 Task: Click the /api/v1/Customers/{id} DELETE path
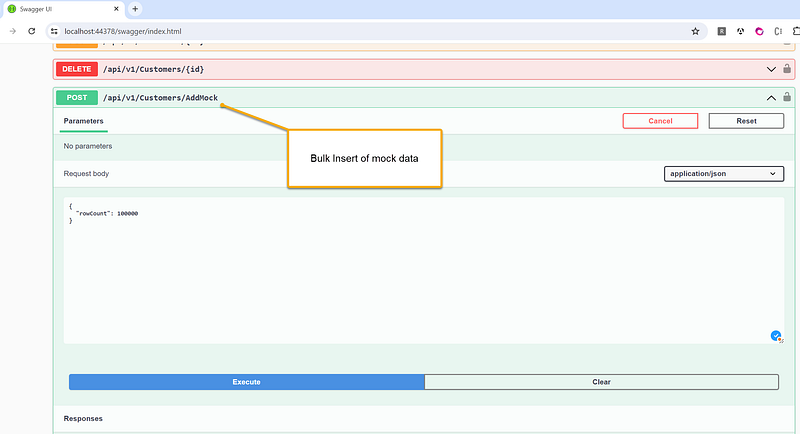pos(153,69)
